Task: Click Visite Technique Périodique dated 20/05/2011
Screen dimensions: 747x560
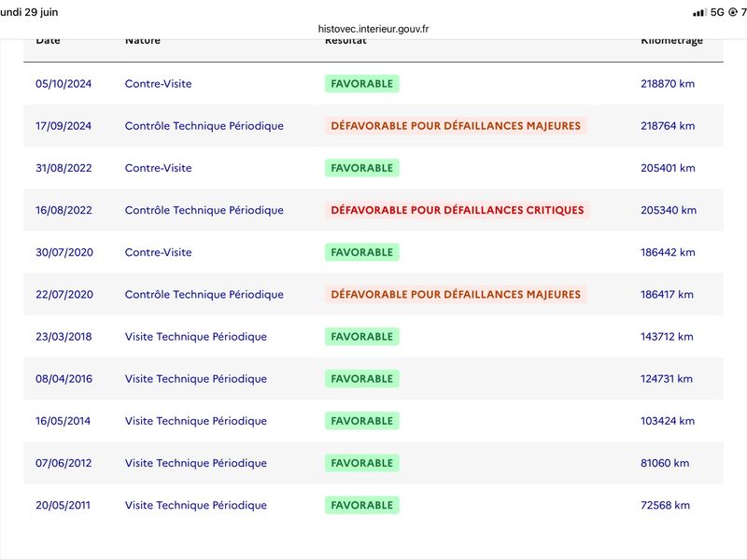Action: coord(196,505)
